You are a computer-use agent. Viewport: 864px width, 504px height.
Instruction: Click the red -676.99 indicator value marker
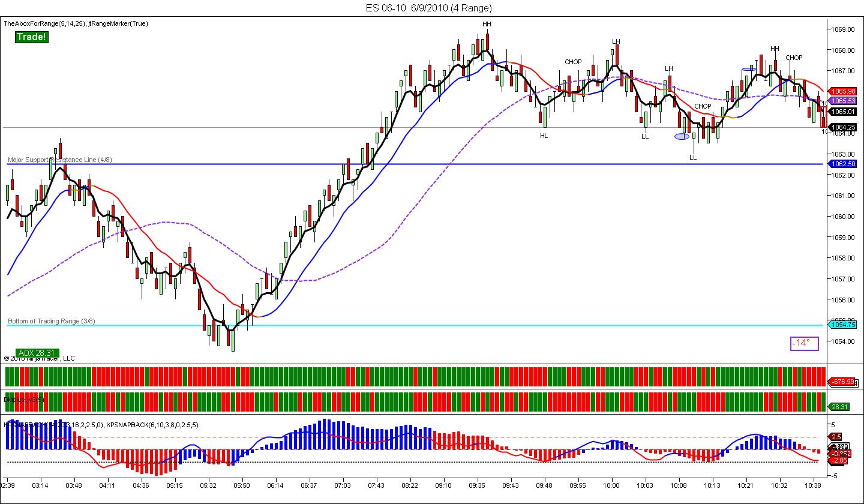click(x=842, y=382)
